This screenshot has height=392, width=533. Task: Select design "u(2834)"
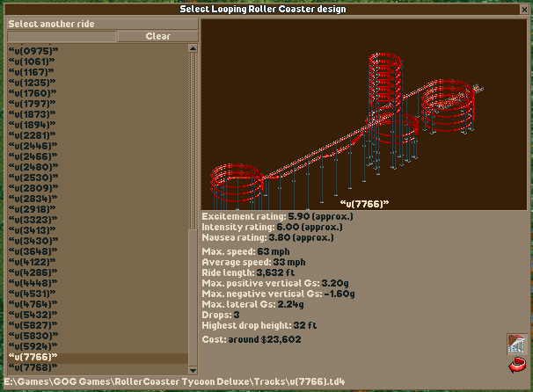pos(98,199)
